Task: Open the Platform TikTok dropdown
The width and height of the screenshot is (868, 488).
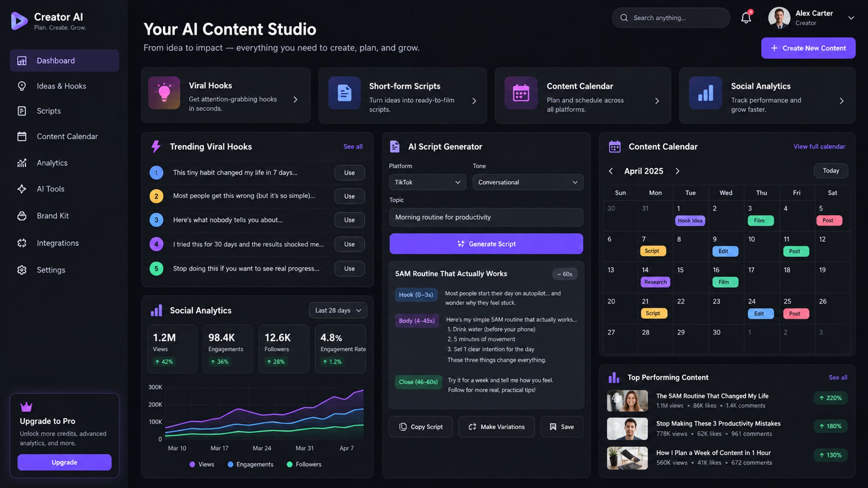Action: coord(427,182)
